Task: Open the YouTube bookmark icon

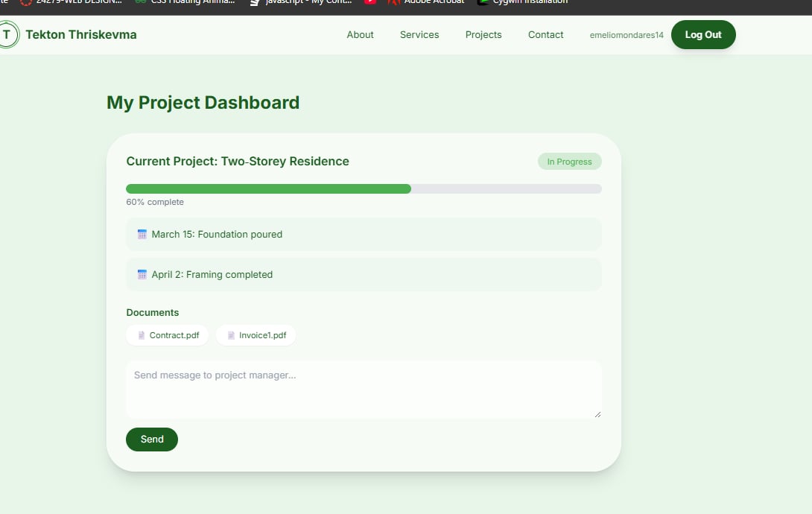Action: tap(369, 2)
